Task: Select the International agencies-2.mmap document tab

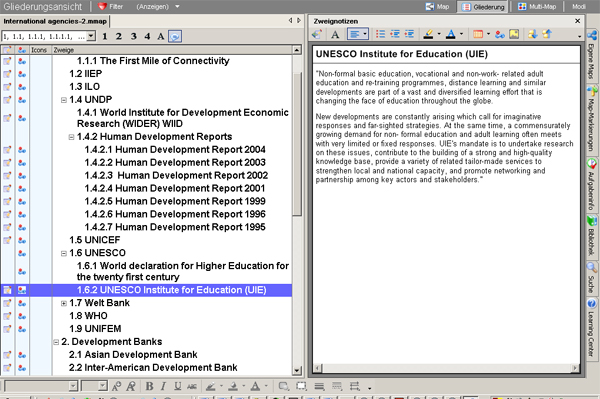Action: point(55,21)
